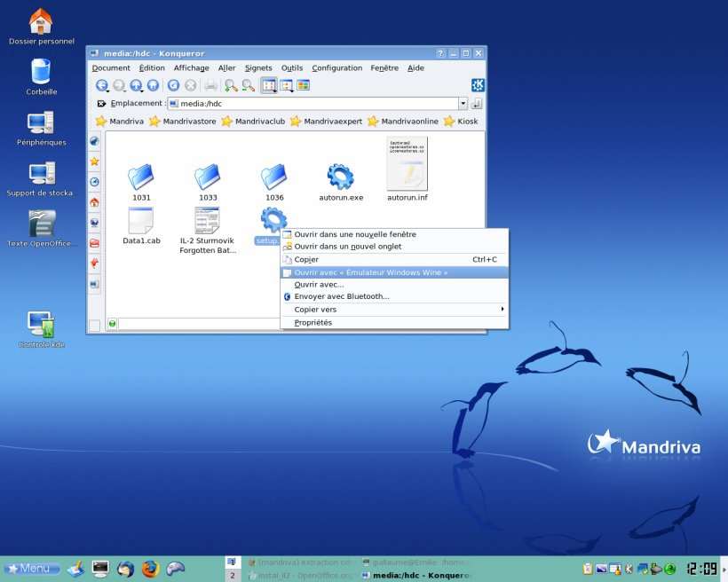Select the 1031 folder
This screenshot has width=728, height=582.
click(141, 183)
